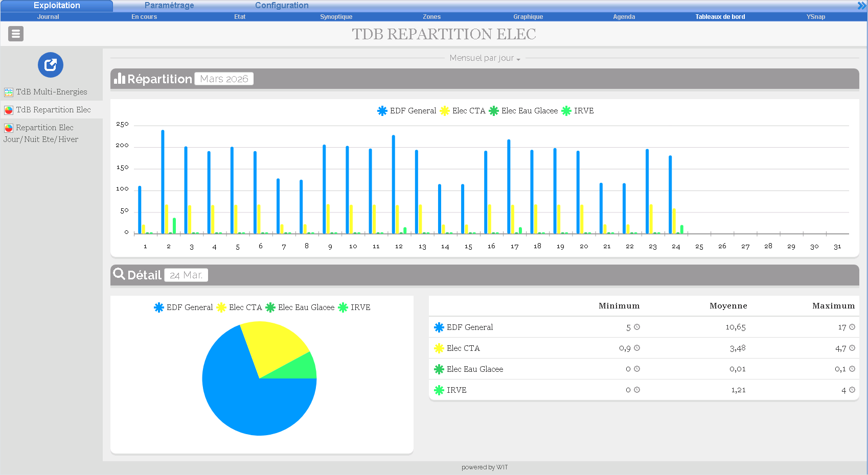Screen dimensions: 868x475
Task: Click the IRVE moyenne value 1,21
Action: (x=738, y=390)
